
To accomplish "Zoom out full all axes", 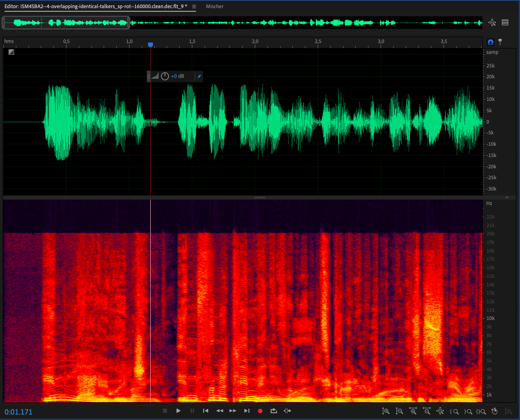I will (440, 411).
